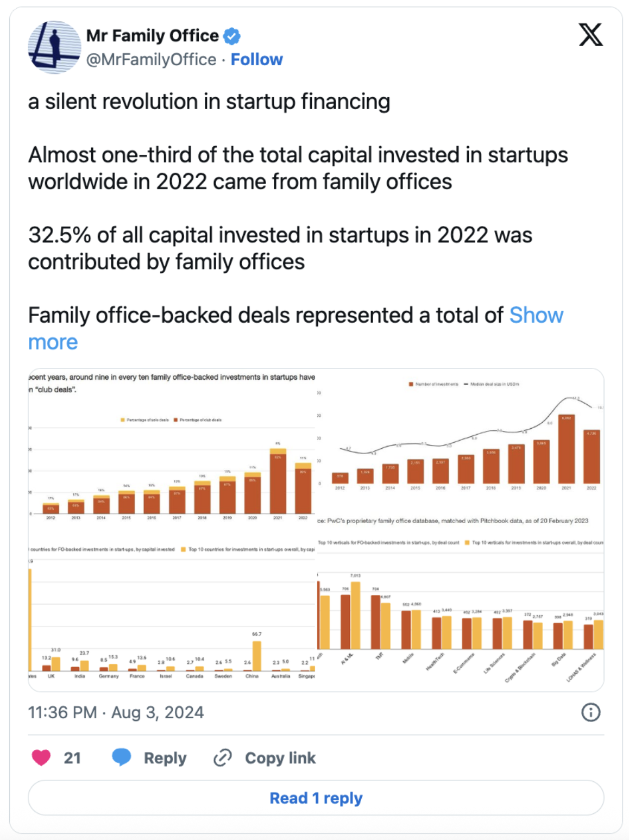This screenshot has width=629, height=840.
Task: Click the @MrFamilyOffice handle
Action: [151, 59]
